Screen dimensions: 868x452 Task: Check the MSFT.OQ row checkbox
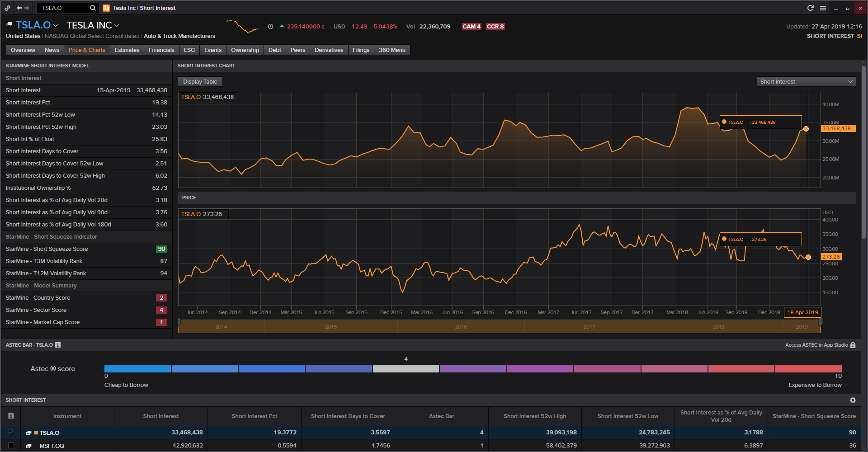click(11, 446)
